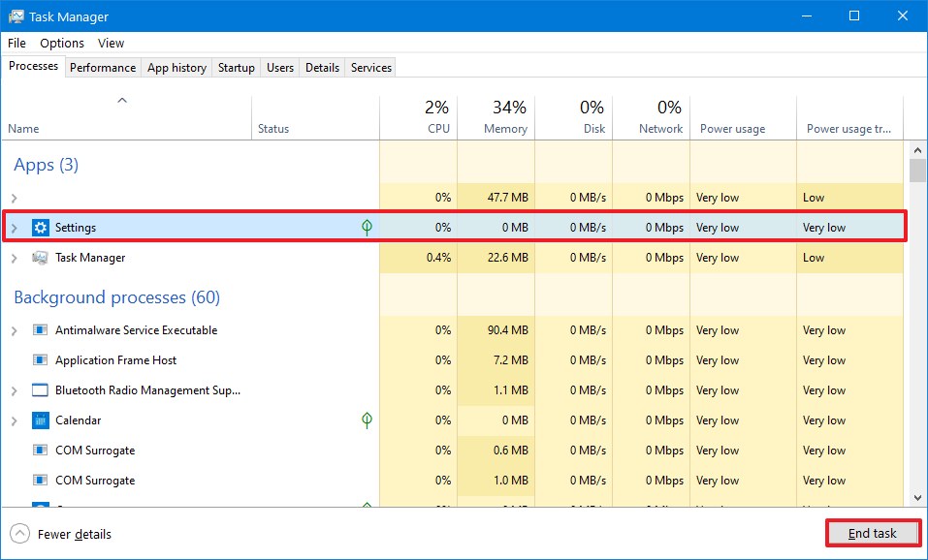The width and height of the screenshot is (928, 560).
Task: Click the Apps (3) group heading
Action: 47,165
